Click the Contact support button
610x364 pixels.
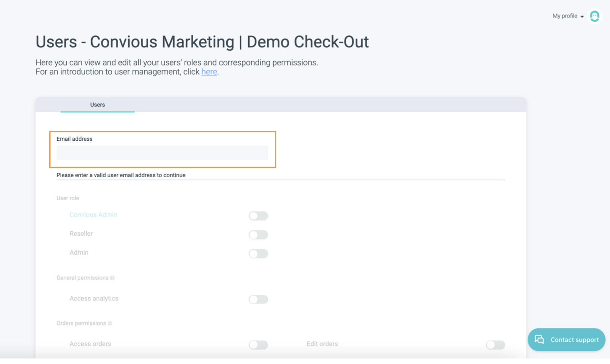566,340
